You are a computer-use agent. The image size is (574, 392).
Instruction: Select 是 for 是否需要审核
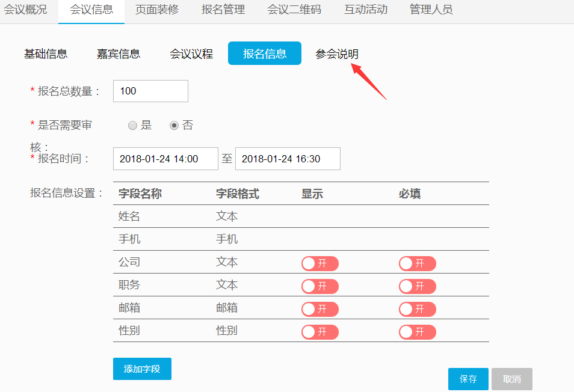click(132, 126)
